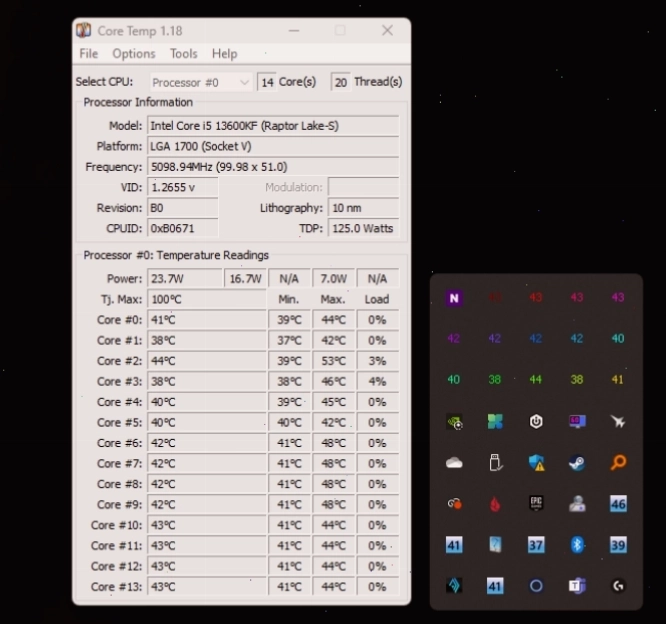The width and height of the screenshot is (666, 625).
Task: Click Core #13 minimum temperature 41°C
Action: point(289,587)
